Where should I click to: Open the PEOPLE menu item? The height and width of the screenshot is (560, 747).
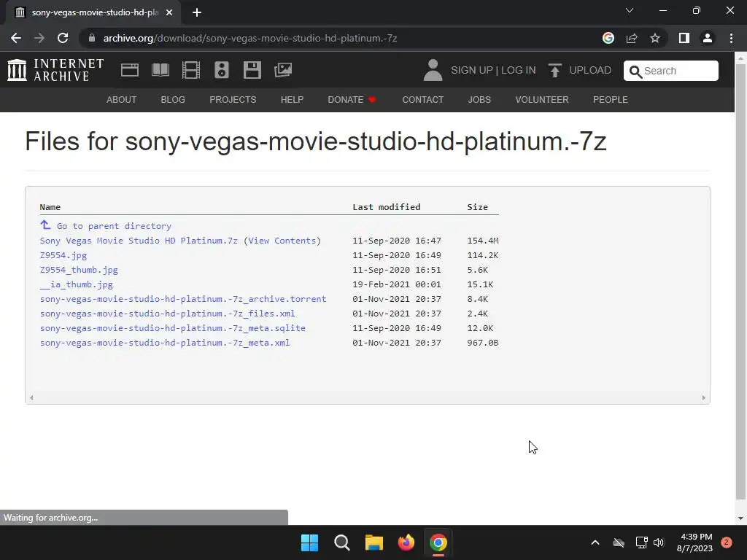point(611,99)
